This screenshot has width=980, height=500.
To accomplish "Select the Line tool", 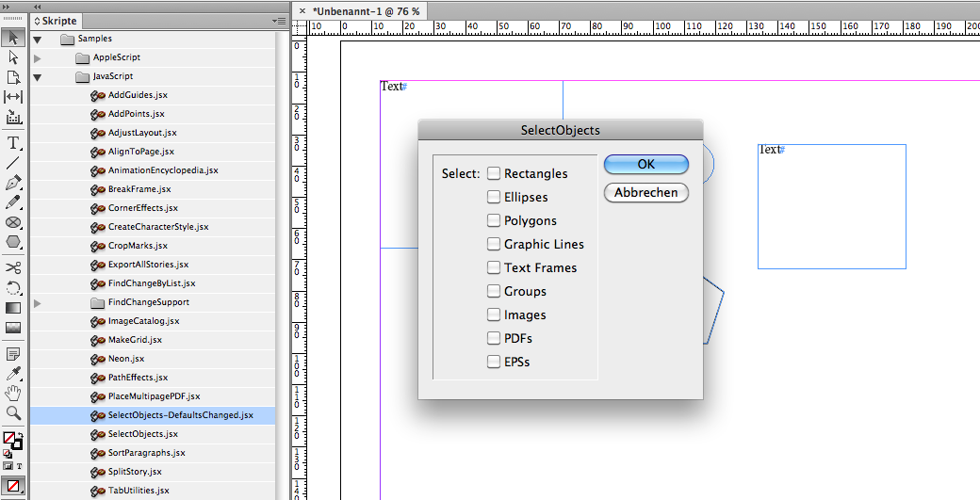I will (x=13, y=163).
